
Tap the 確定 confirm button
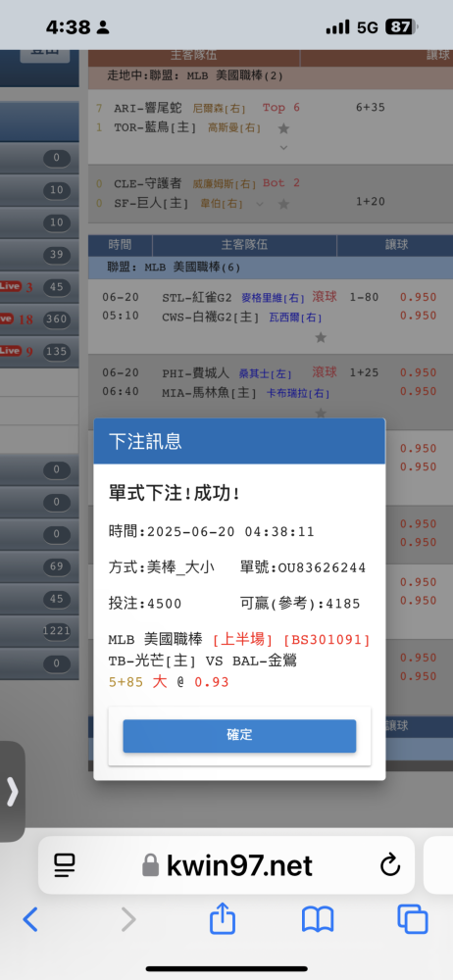[239, 736]
